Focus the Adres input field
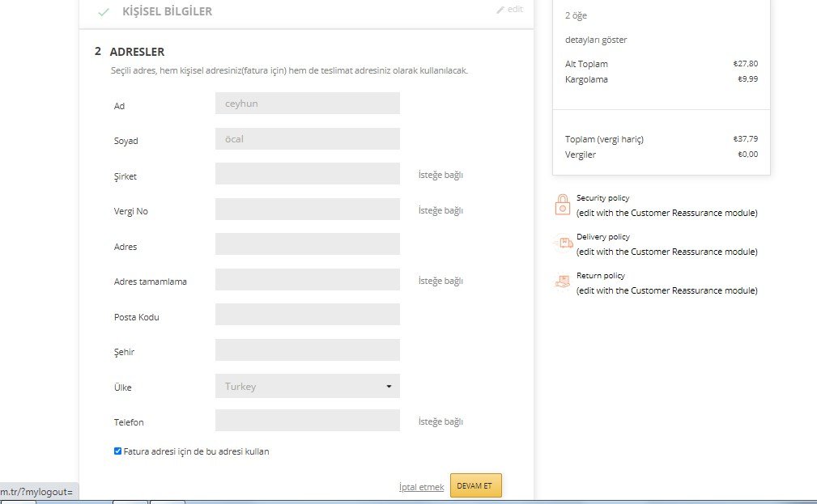Screen dimensions: 817x504 tap(308, 244)
